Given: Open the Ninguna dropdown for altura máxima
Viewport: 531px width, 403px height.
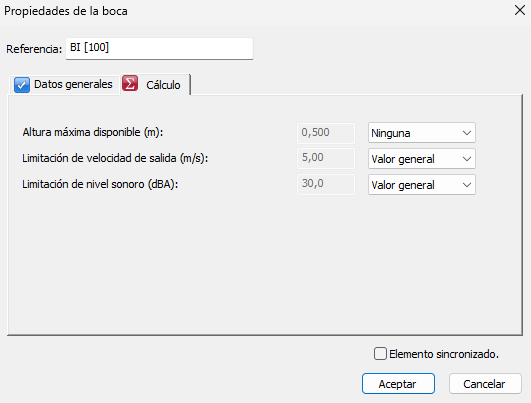Looking at the screenshot, I should 422,133.
